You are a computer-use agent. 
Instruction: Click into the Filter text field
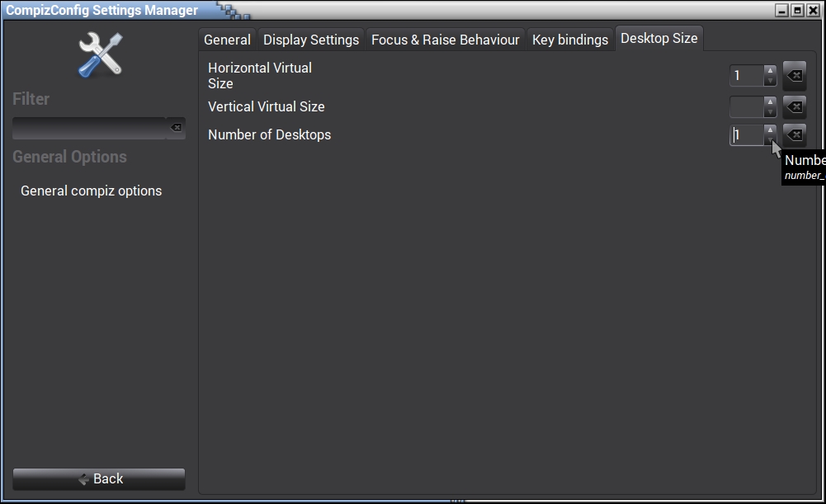(x=89, y=128)
